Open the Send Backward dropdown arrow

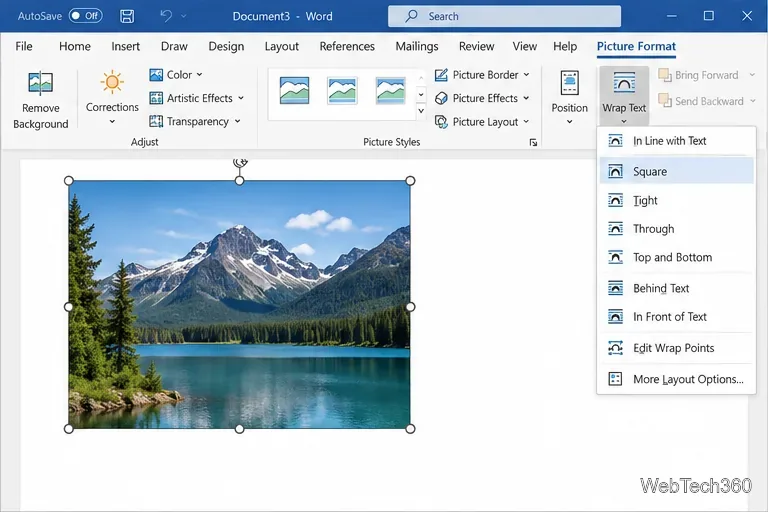tap(753, 101)
